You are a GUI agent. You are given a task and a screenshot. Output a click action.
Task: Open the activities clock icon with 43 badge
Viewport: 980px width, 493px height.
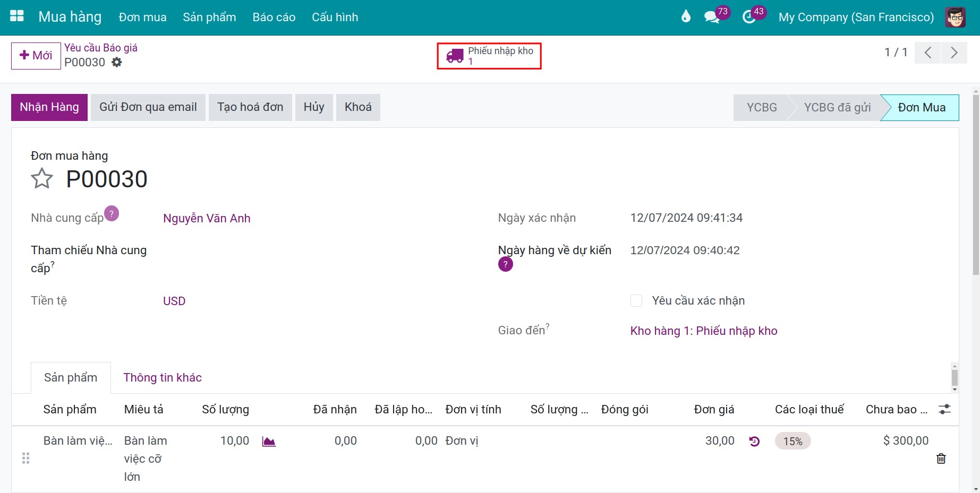(x=749, y=17)
